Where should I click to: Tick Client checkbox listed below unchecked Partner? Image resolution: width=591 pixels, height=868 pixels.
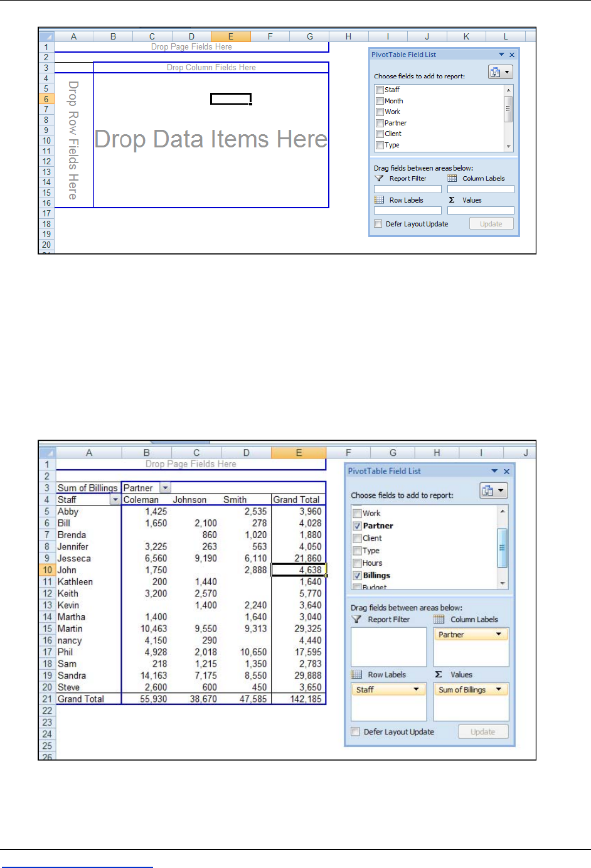pos(380,134)
